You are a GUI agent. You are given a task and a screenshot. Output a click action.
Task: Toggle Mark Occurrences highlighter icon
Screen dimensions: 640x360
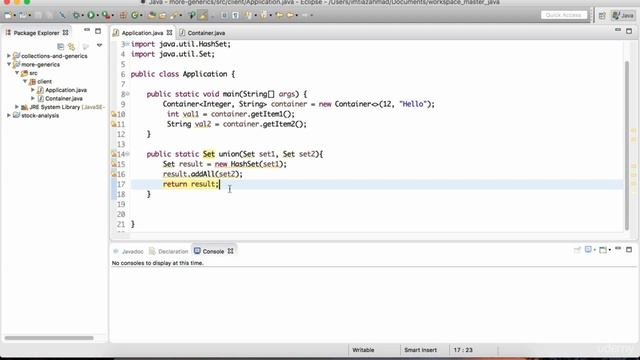(x=203, y=16)
